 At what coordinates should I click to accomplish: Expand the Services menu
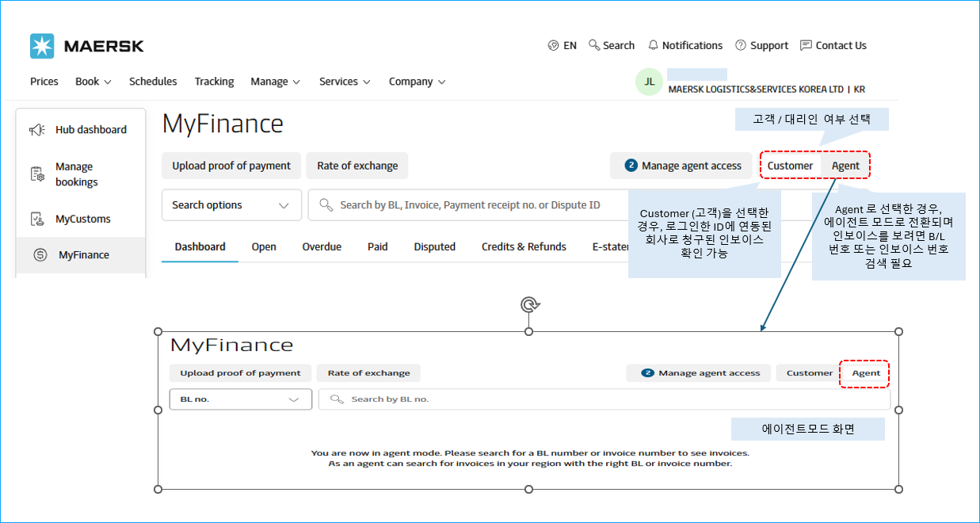(345, 82)
